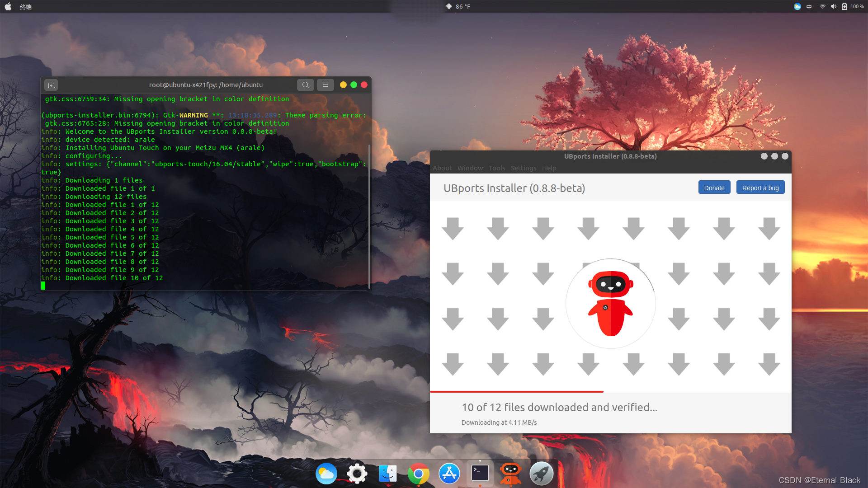Click the Report a bug button
Screen dimensions: 868x488
click(760, 188)
